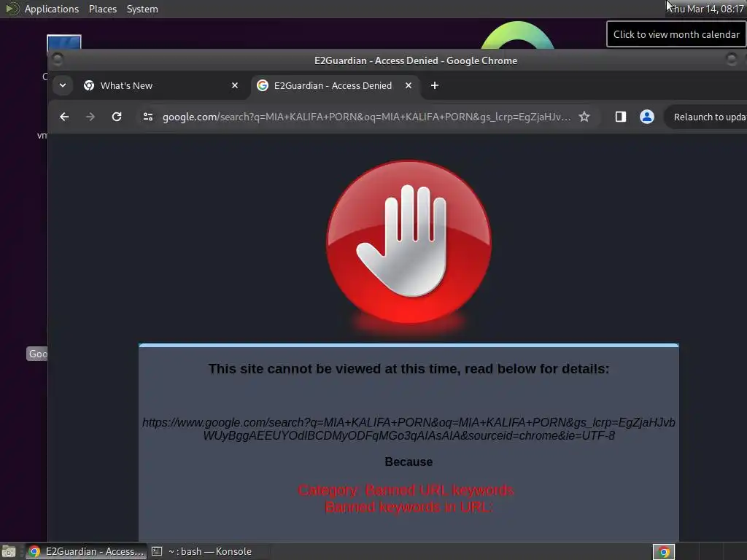Switch to the What's New tab

161,86
